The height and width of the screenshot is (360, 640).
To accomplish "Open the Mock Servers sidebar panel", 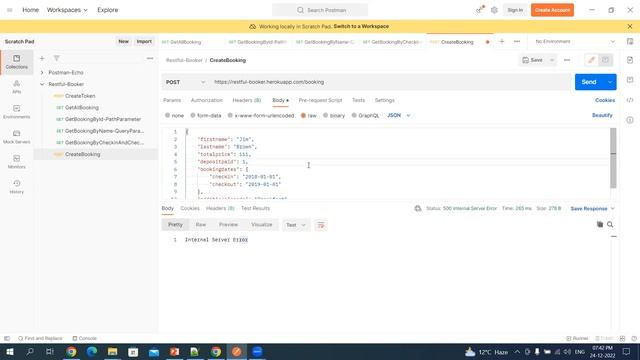I will pyautogui.click(x=16, y=137).
